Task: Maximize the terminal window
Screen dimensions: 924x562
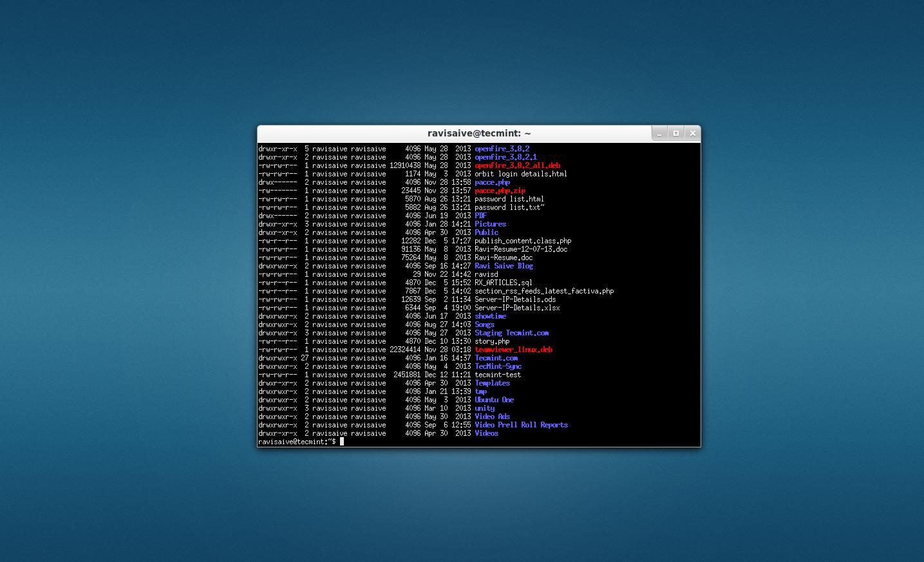Action: tap(675, 133)
